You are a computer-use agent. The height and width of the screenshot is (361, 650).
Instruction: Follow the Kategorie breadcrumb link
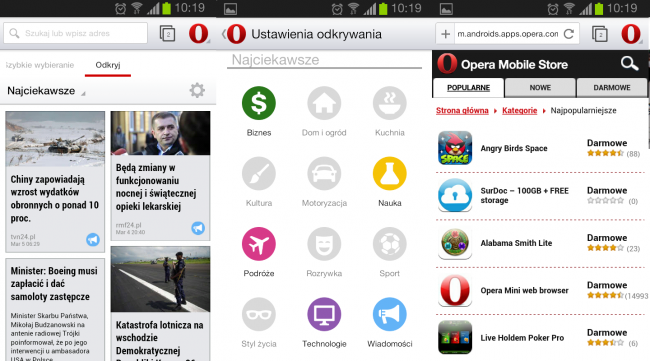point(519,111)
